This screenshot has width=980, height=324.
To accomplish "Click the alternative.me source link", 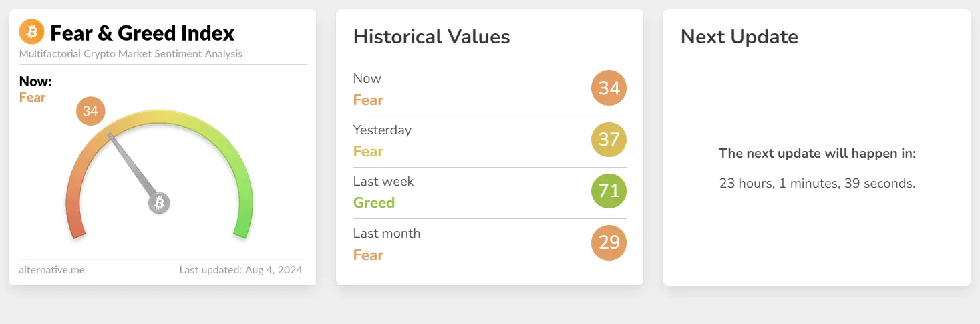I will (52, 270).
